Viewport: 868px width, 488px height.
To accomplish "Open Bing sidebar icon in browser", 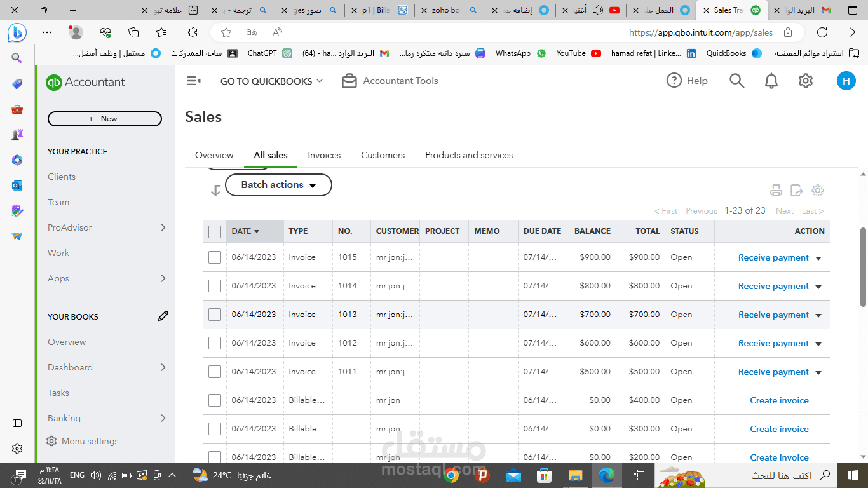I will (17, 32).
